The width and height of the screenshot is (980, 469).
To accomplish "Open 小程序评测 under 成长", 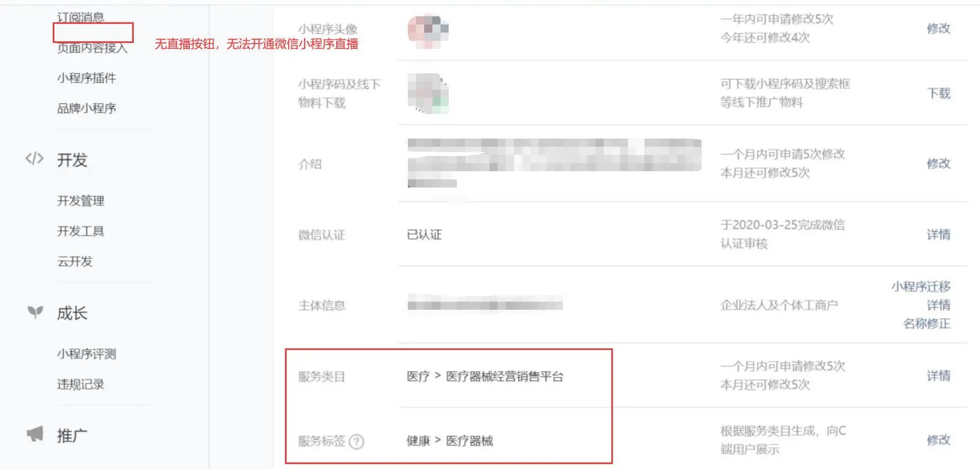I will [86, 354].
